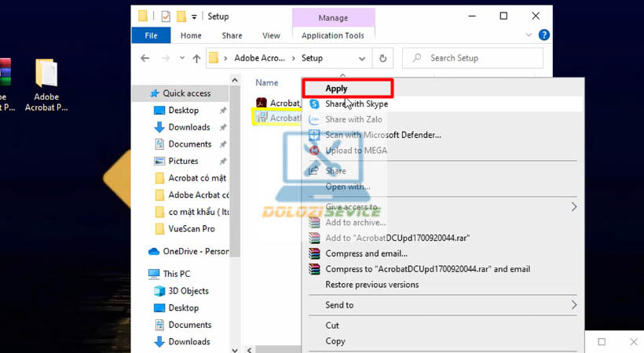Open the Application Tools tab
Screen dimensions: 644x353
point(333,36)
